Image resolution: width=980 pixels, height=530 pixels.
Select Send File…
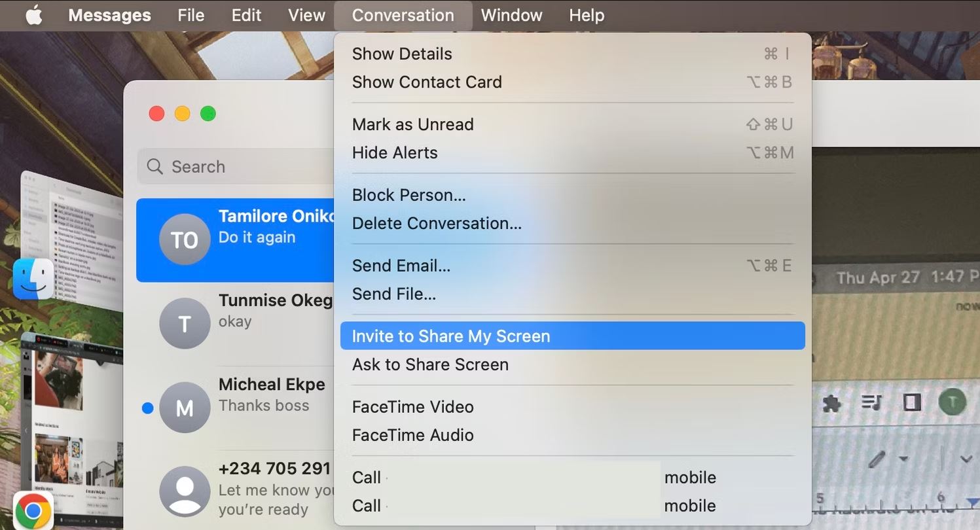[573, 294]
